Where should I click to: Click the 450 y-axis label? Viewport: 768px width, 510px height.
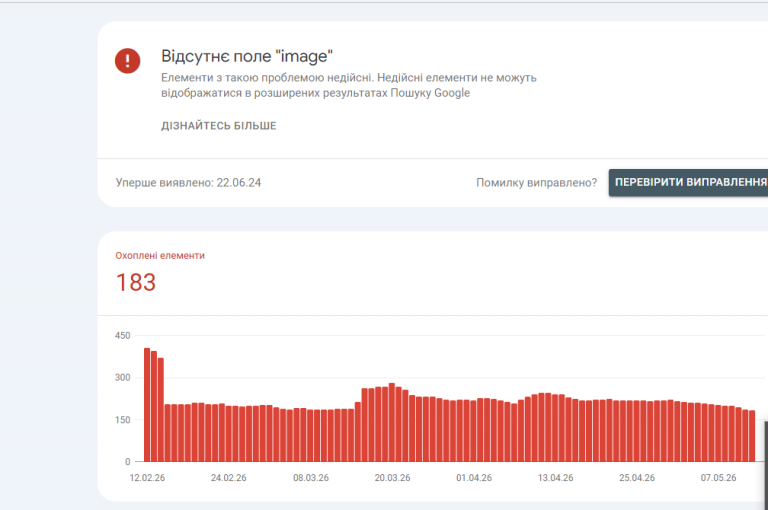122,336
